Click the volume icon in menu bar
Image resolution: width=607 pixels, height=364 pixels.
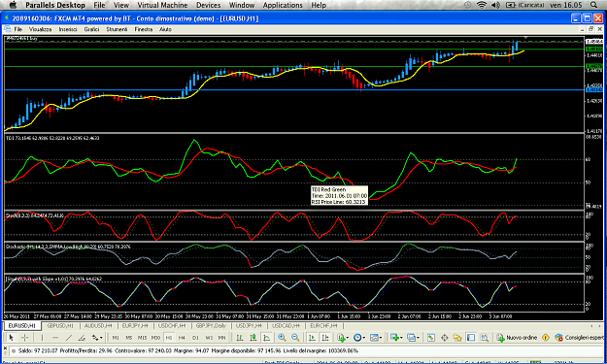pos(495,5)
